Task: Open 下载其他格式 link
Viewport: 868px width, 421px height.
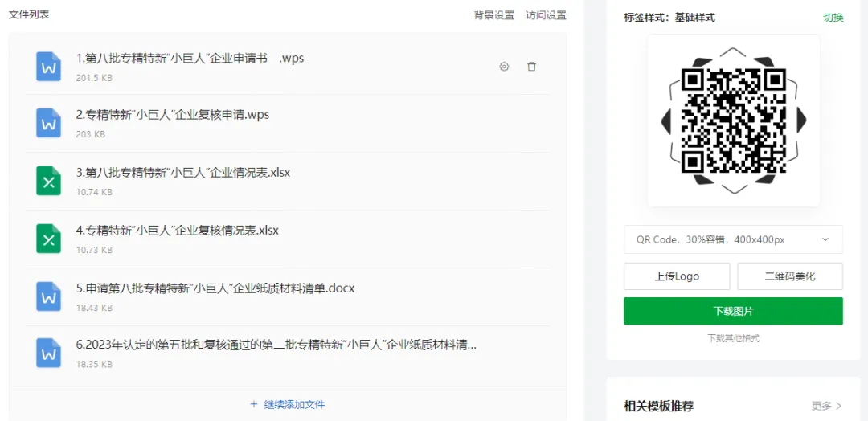Action: 733,338
